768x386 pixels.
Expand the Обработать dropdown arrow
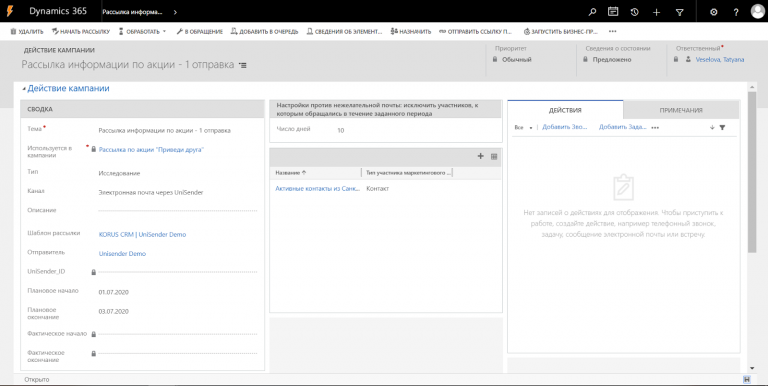point(164,31)
